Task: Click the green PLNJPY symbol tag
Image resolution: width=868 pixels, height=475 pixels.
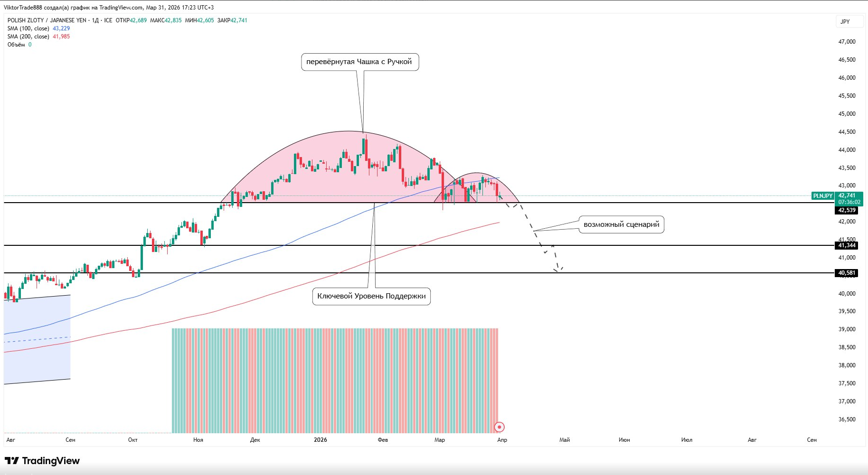Action: click(822, 196)
